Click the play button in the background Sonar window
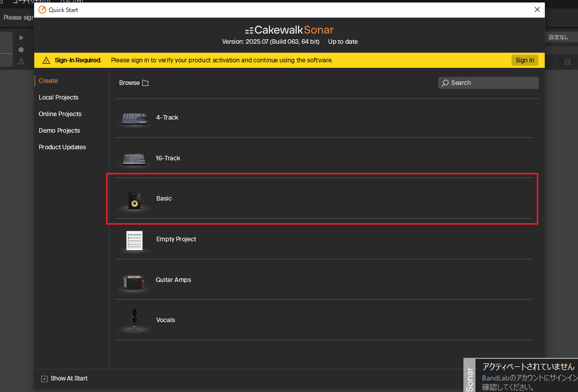This screenshot has height=392, width=578. (x=22, y=38)
